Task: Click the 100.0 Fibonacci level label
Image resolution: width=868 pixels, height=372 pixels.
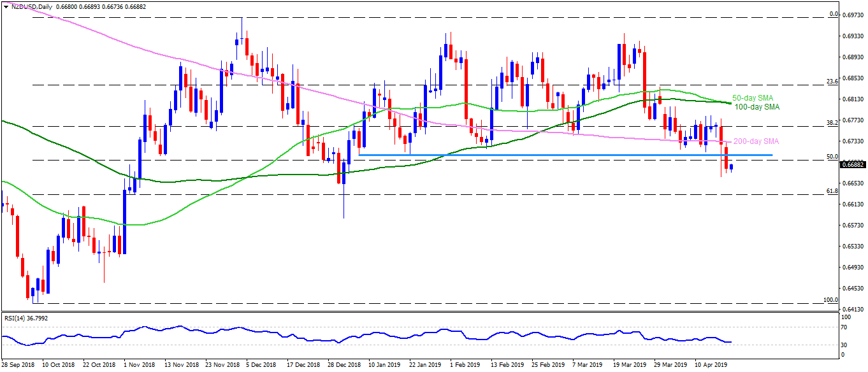Action: pos(830,299)
